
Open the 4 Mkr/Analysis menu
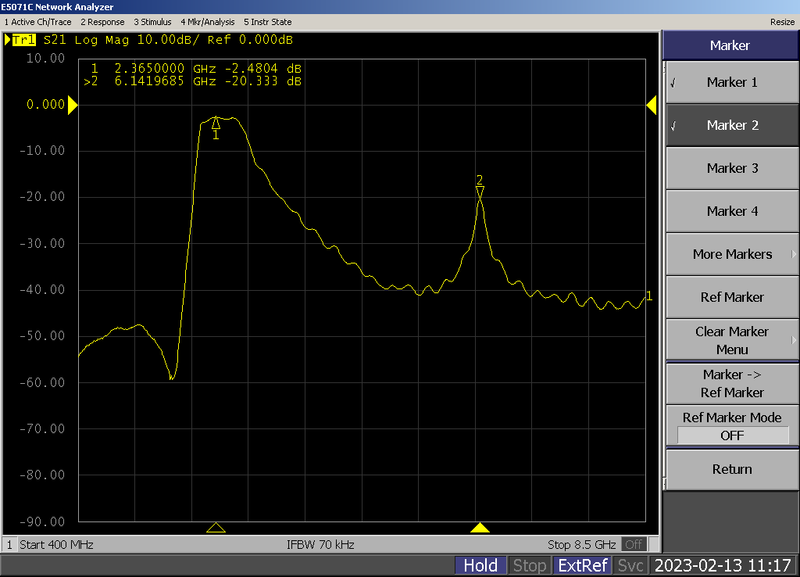[x=206, y=21]
